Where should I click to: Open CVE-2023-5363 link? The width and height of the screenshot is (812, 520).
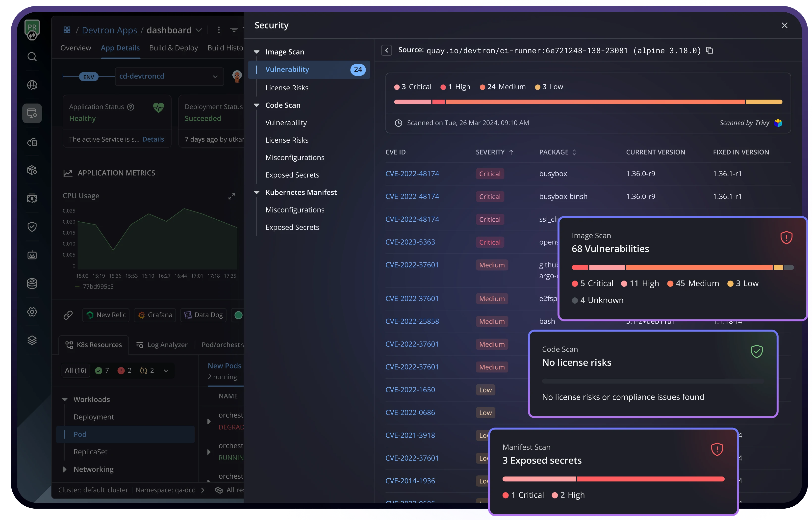click(410, 242)
